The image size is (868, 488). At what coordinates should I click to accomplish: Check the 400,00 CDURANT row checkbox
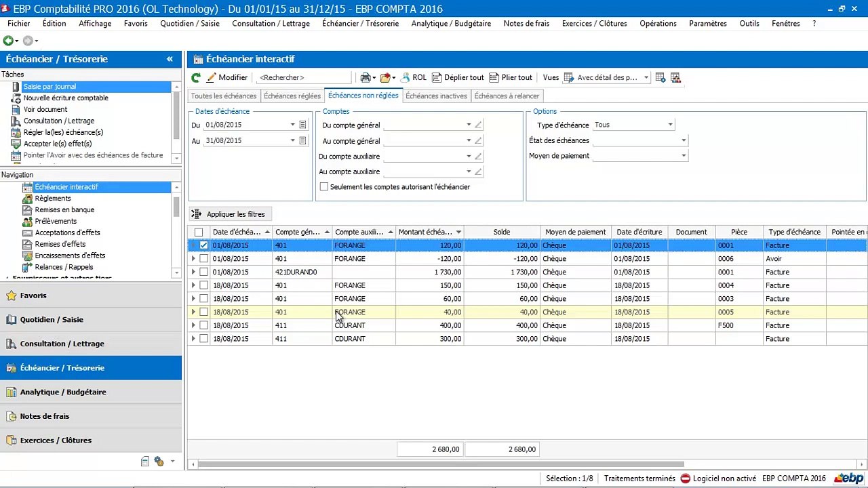click(x=203, y=325)
